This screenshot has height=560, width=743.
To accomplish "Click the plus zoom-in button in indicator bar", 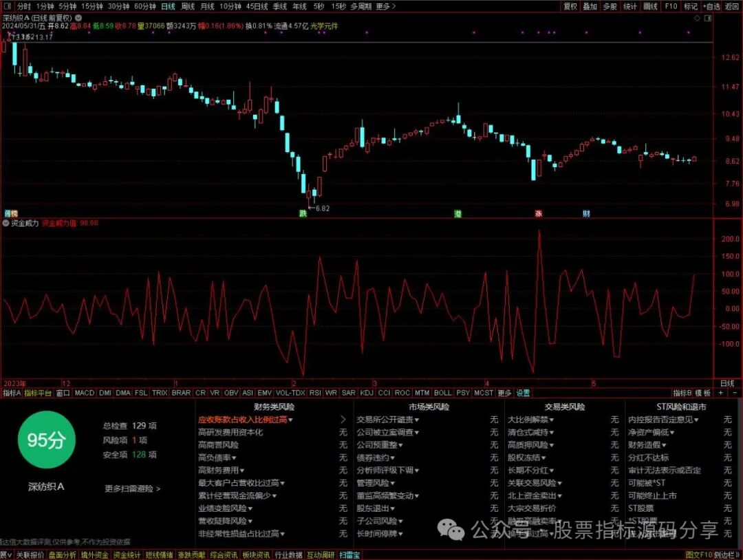I will pos(721,393).
